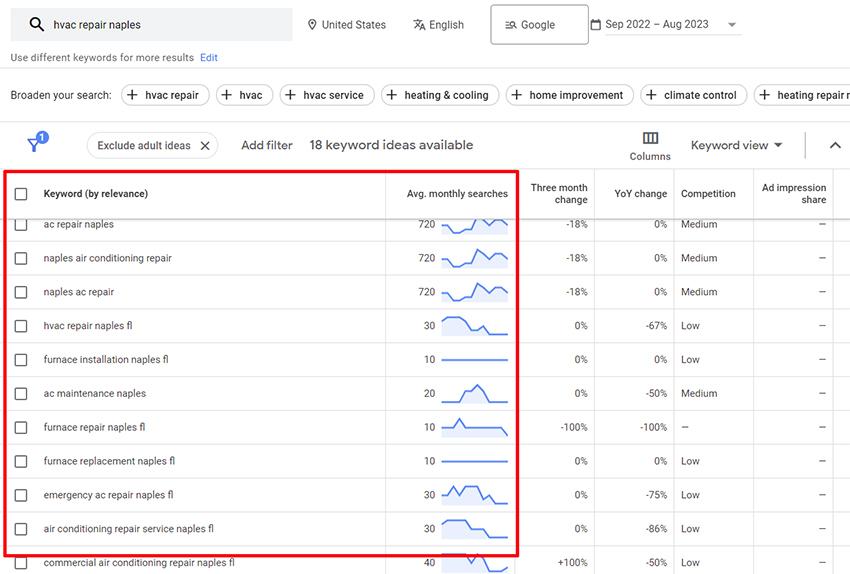Change the English language setting
Screen dimensions: 850x574
[x=439, y=25]
